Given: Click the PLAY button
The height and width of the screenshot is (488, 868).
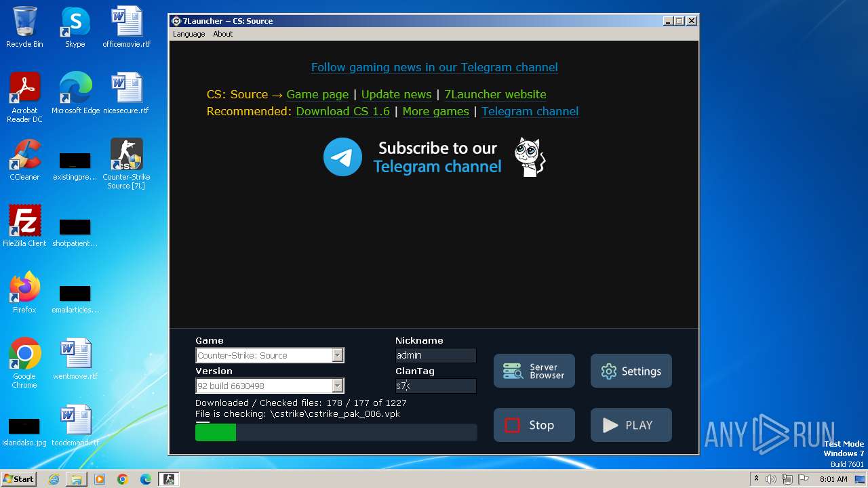Looking at the screenshot, I should tap(631, 425).
